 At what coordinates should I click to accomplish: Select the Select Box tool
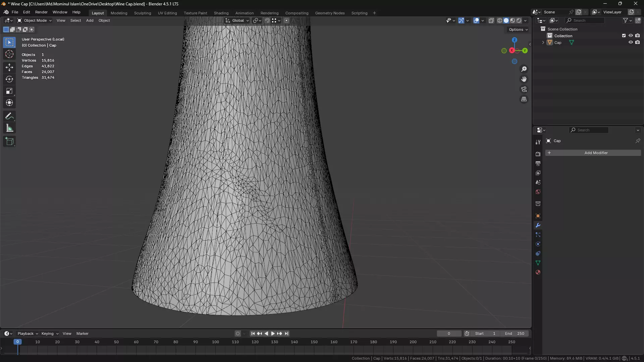9,42
